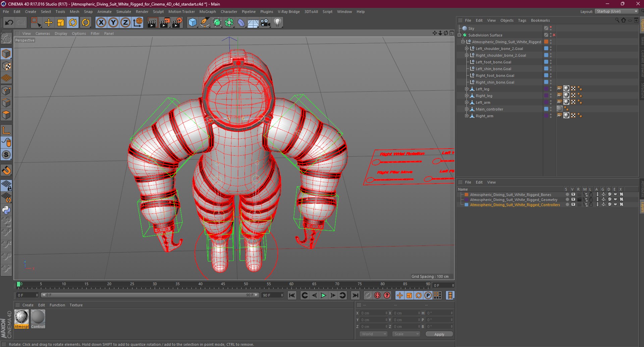This screenshot has width=644, height=347.
Task: Toggle Coordinate System tool
Action: [138, 22]
